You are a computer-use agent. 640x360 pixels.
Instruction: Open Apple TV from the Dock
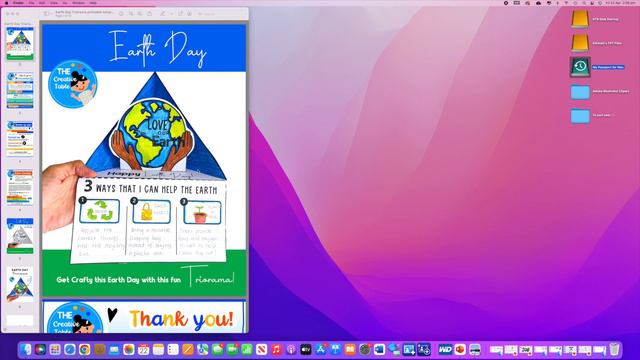coord(306,349)
